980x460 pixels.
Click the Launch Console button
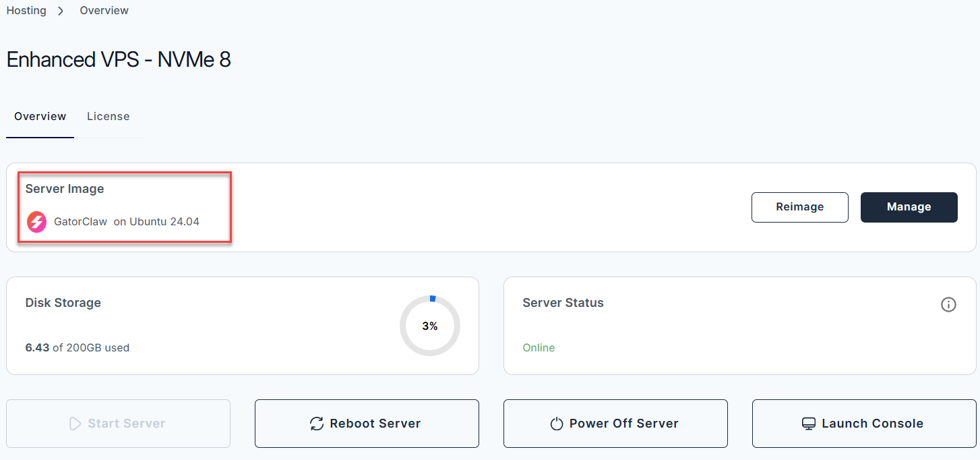pyautogui.click(x=864, y=424)
